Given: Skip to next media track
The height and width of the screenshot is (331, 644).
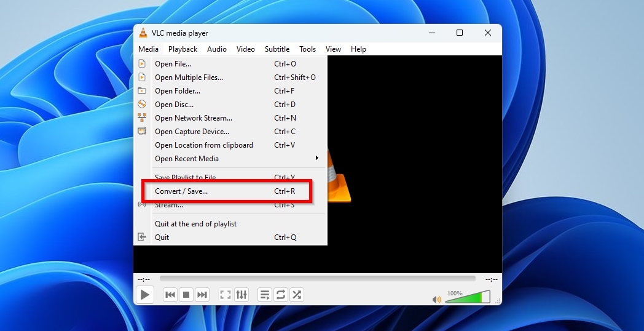Looking at the screenshot, I should click(x=202, y=295).
